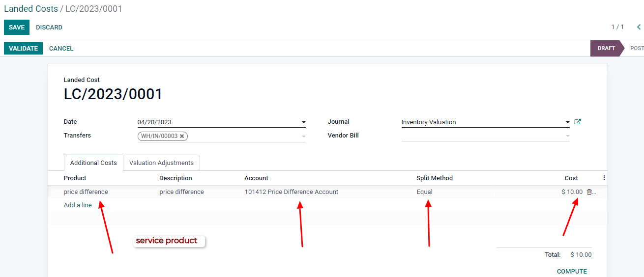Sort by Cost column header
The height and width of the screenshot is (277, 644).
(571, 178)
